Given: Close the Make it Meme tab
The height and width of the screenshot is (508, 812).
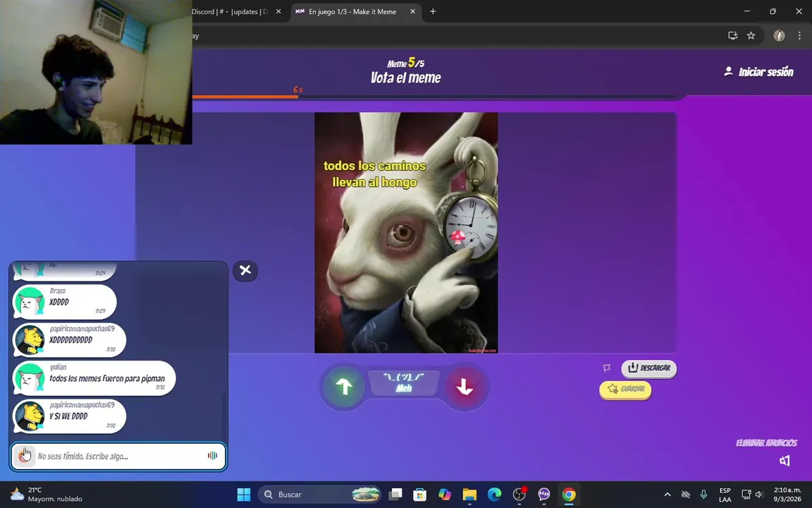Looking at the screenshot, I should coord(413,11).
